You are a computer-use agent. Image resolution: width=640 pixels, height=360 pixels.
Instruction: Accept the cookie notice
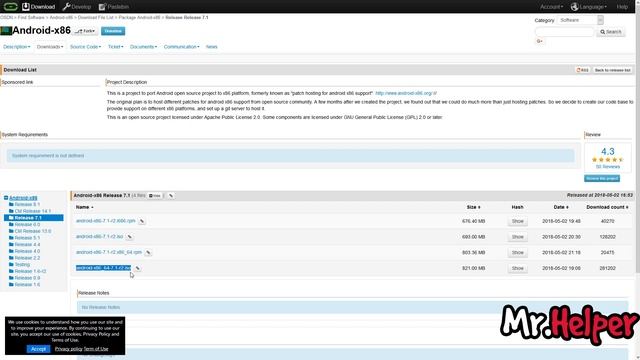38,349
